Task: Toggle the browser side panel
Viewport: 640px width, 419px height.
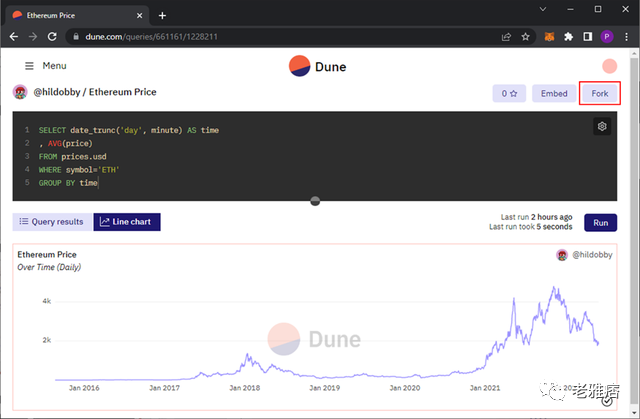Action: click(x=588, y=37)
